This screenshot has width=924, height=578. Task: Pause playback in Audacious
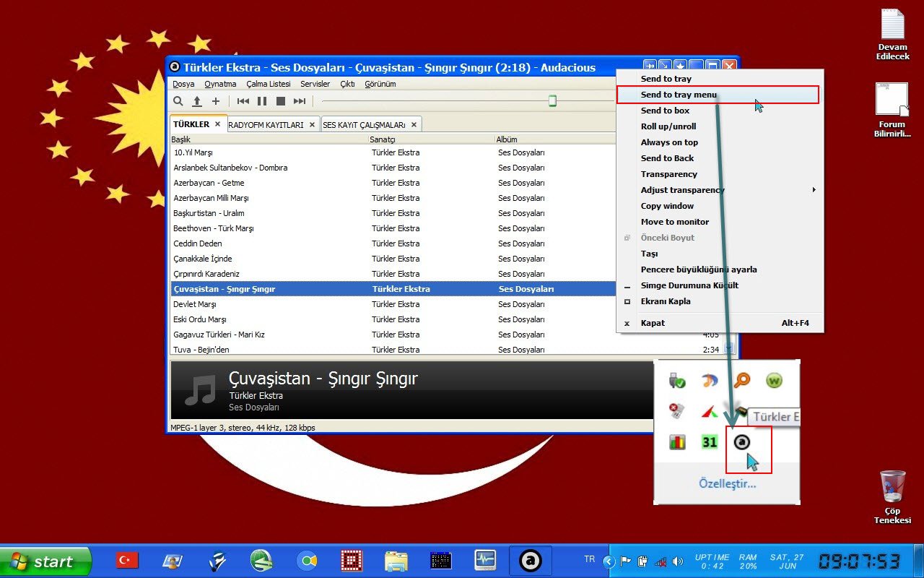pyautogui.click(x=262, y=101)
